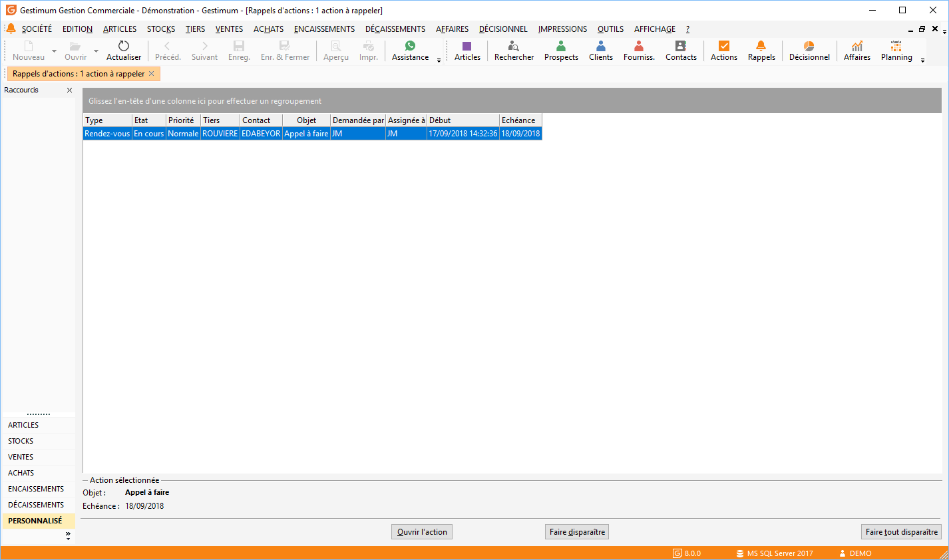949x560 pixels.
Task: Click the orange bell icon in menu bar
Action: [x=11, y=29]
